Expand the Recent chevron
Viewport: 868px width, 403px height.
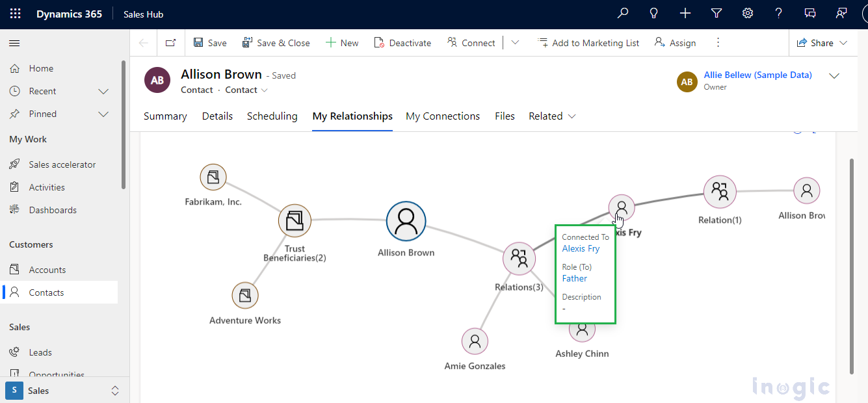pyautogui.click(x=103, y=92)
